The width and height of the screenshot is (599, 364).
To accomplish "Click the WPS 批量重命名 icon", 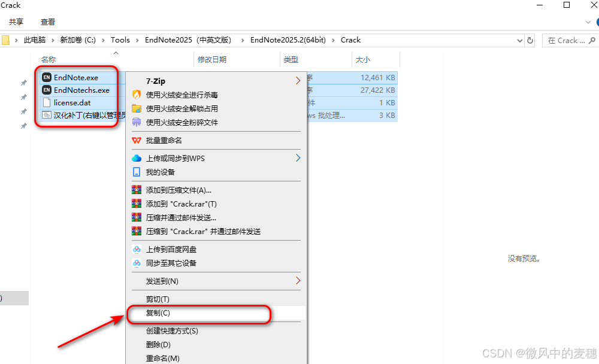I will tap(136, 140).
